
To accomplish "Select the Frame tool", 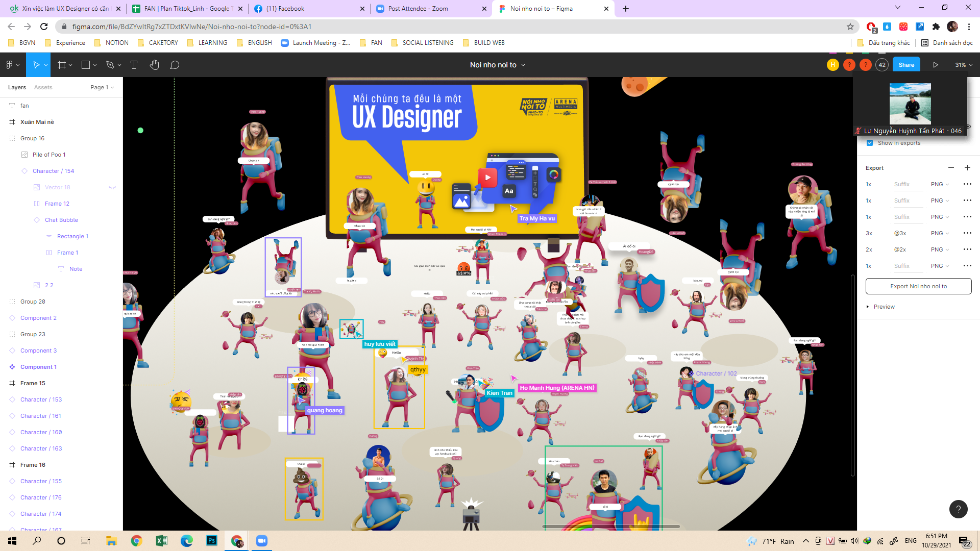I will click(62, 65).
